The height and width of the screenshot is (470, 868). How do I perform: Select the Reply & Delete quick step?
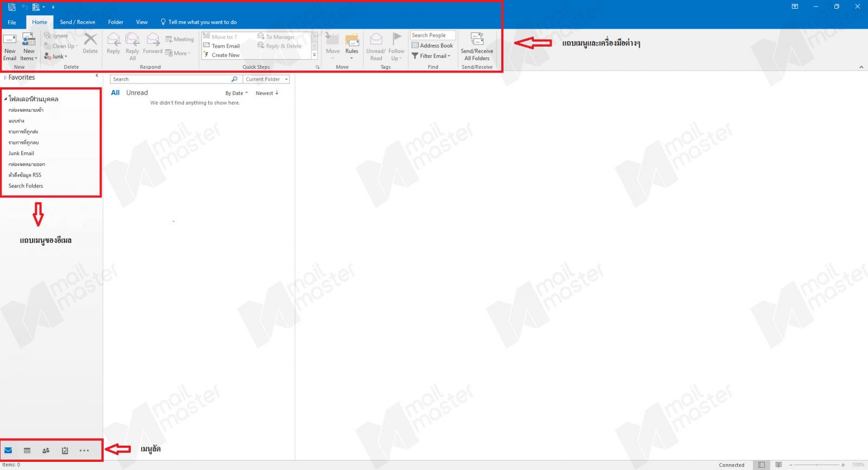pyautogui.click(x=279, y=46)
